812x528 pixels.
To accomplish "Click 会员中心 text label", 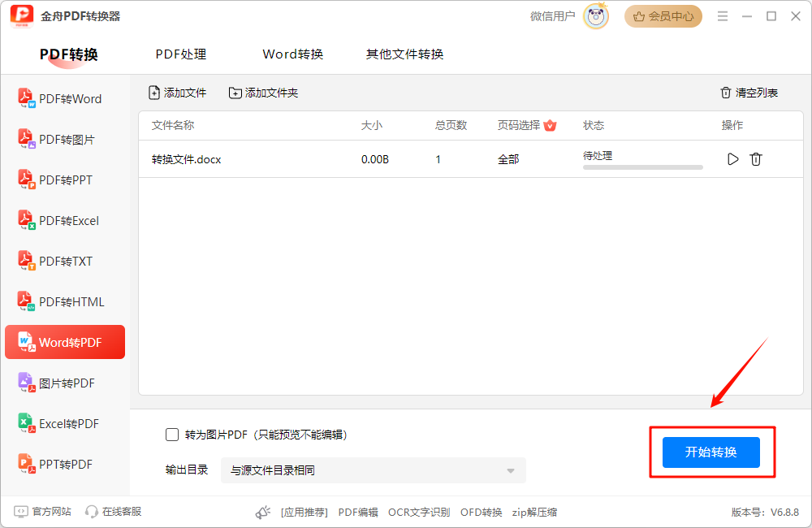I will click(x=672, y=16).
